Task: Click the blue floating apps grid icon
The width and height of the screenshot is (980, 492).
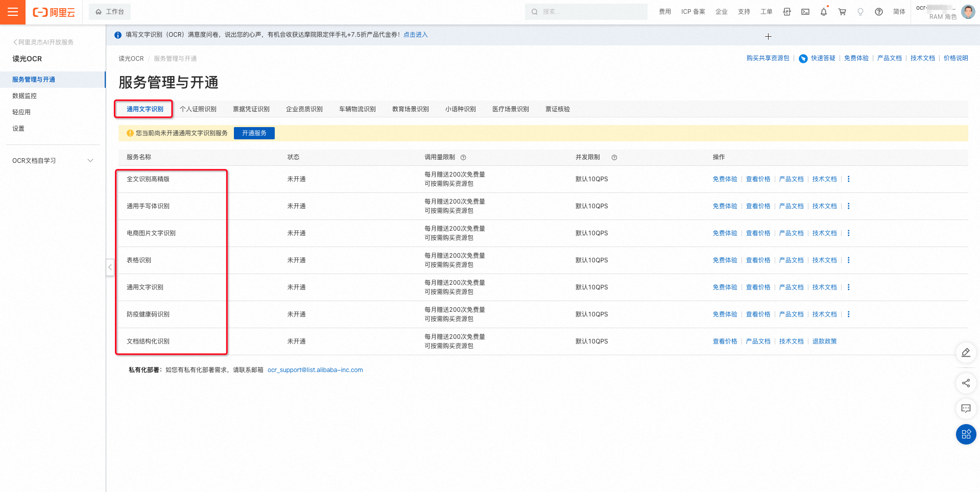Action: [966, 434]
